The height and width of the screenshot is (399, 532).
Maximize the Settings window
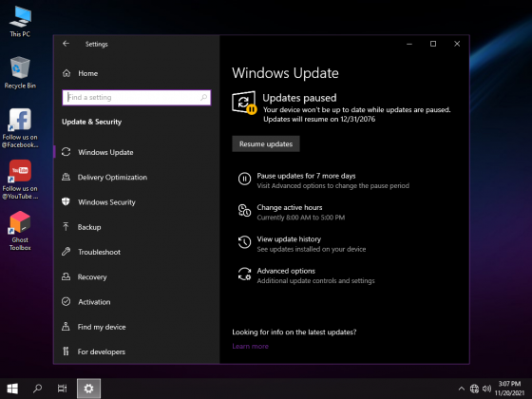click(433, 44)
